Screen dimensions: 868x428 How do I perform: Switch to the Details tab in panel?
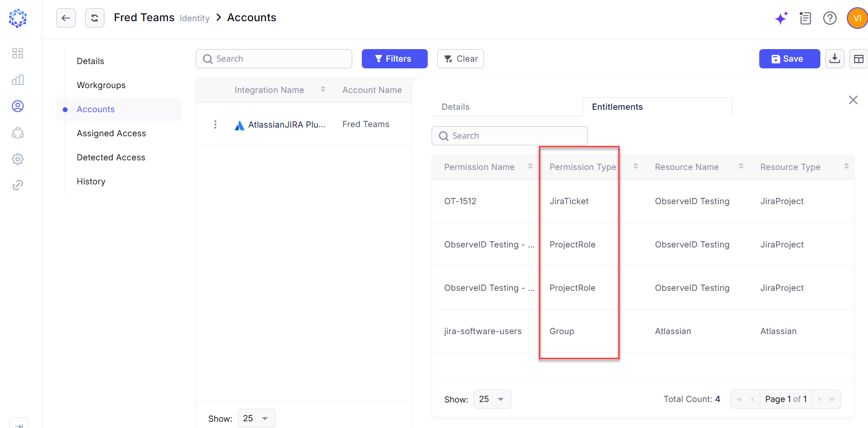[456, 107]
